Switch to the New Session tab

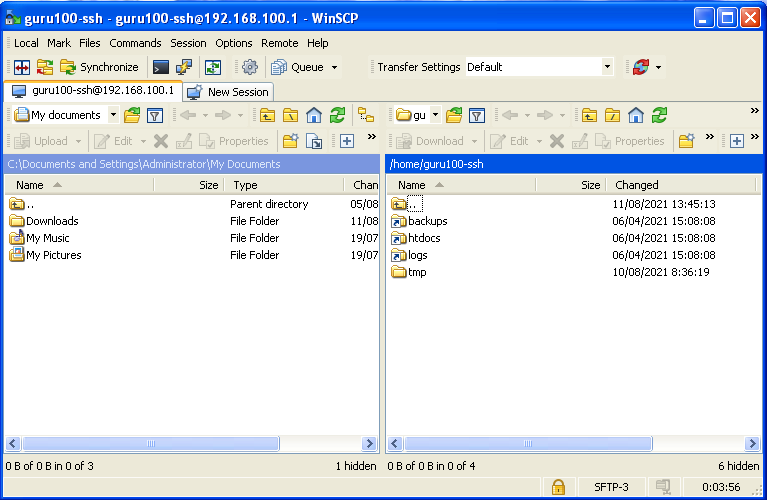tap(228, 91)
